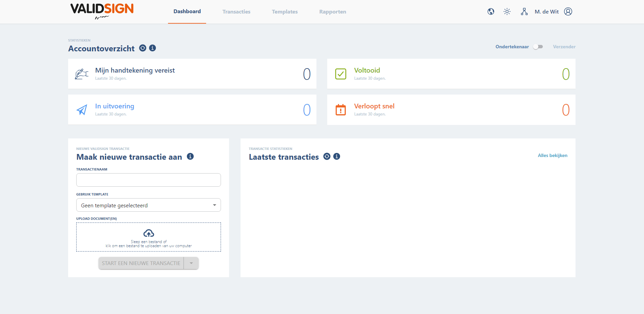Show info icon beside Laatste transacties
644x314 pixels.
[x=337, y=156]
